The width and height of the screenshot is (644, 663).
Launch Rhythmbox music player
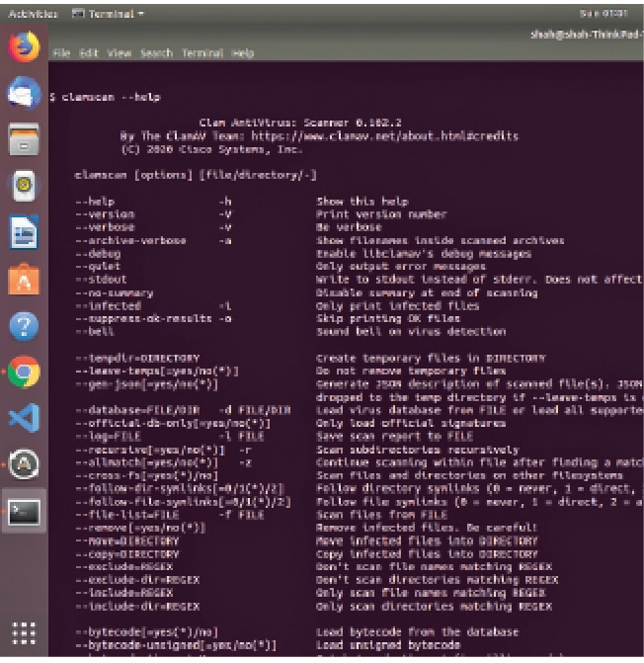click(24, 186)
